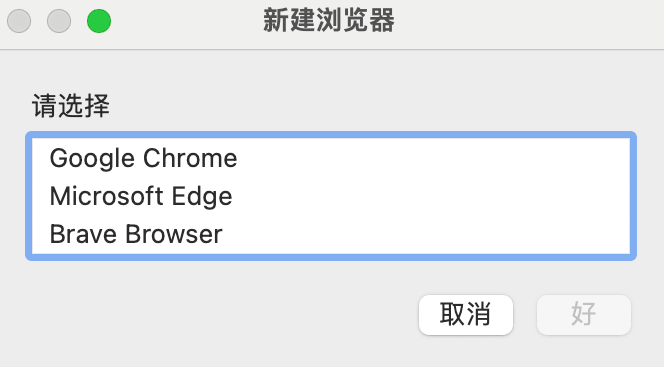The width and height of the screenshot is (664, 367).
Task: Click the green zoom window button
Action: pos(99,21)
